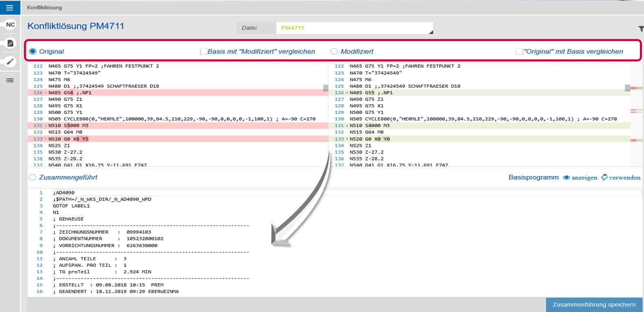Click the Konfliktlösung breadcrumb title
The image size is (644, 312).
(44, 7)
